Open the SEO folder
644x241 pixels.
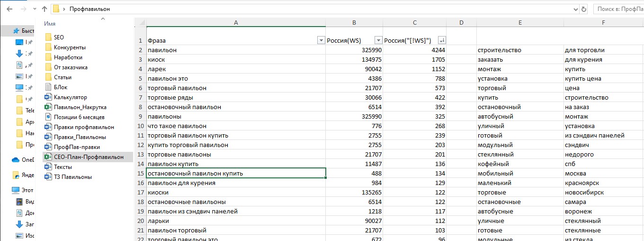click(59, 37)
